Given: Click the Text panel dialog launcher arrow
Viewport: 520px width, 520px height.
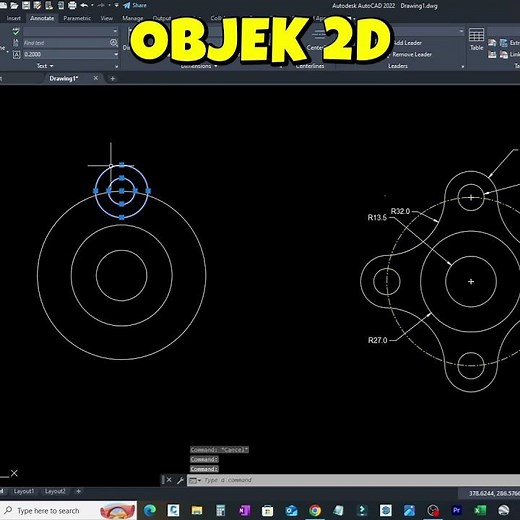Looking at the screenshot, I should click(116, 66).
